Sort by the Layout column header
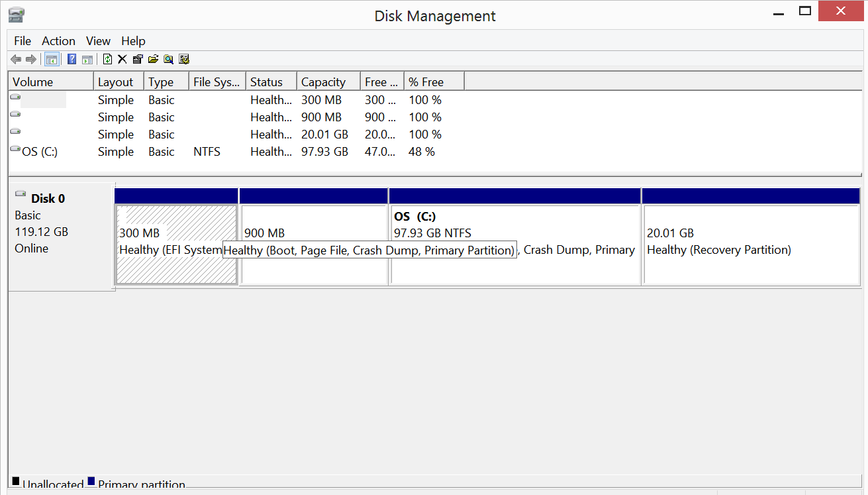This screenshot has width=868, height=495. point(119,82)
